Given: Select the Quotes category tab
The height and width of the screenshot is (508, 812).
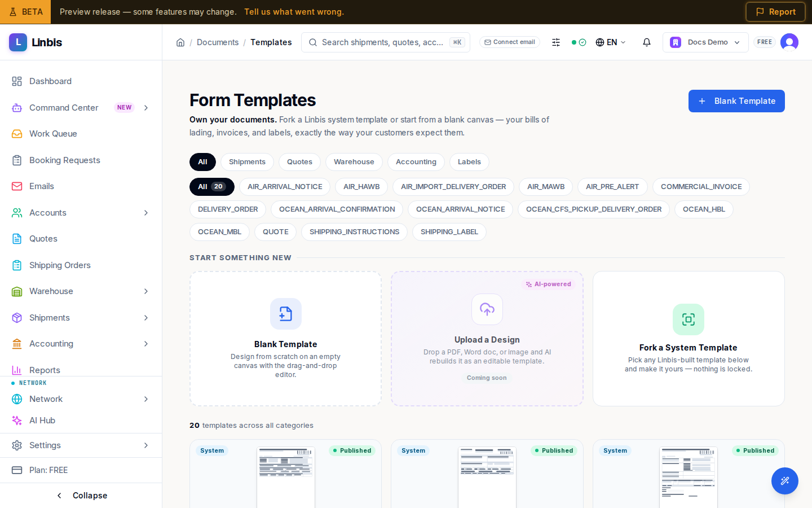Looking at the screenshot, I should (299, 162).
